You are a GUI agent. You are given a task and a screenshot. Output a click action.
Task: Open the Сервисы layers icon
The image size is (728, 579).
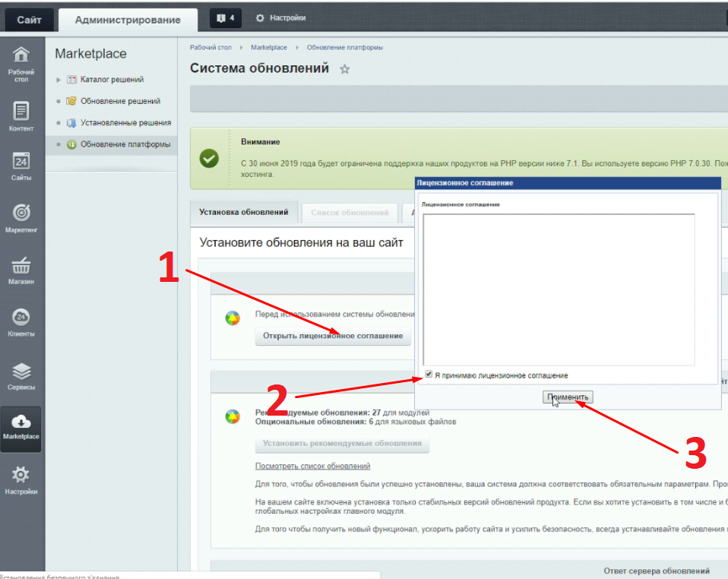[x=21, y=372]
